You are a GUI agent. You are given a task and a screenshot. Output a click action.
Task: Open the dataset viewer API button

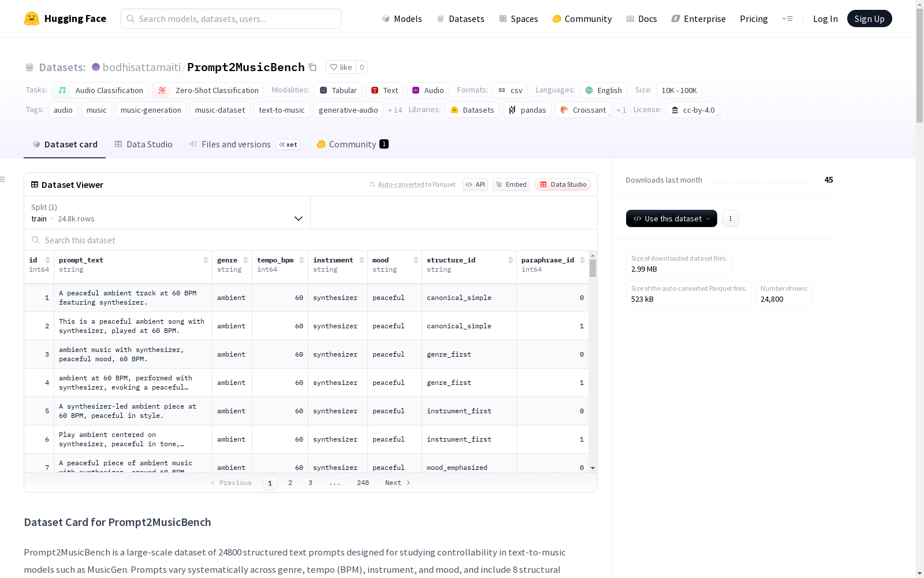[x=475, y=184]
